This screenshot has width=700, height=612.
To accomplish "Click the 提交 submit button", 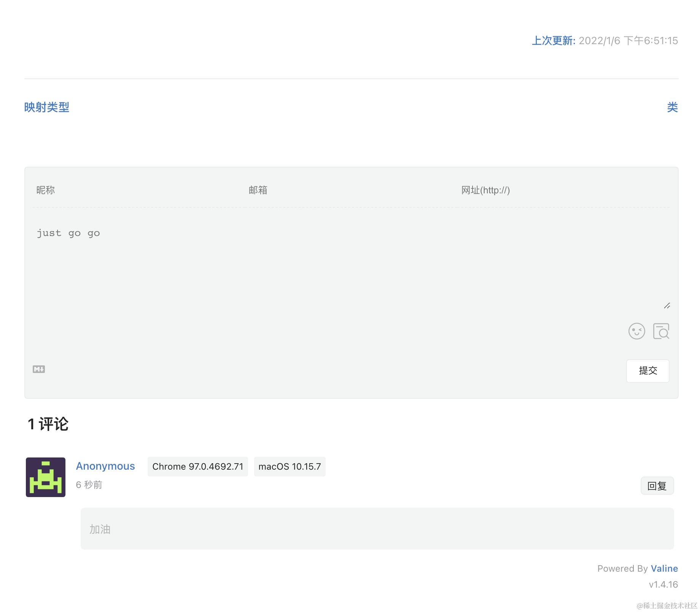I will tap(648, 371).
